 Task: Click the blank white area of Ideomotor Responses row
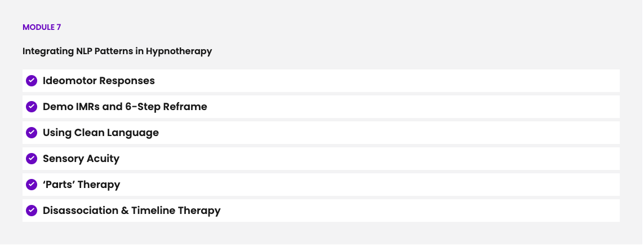(x=386, y=81)
